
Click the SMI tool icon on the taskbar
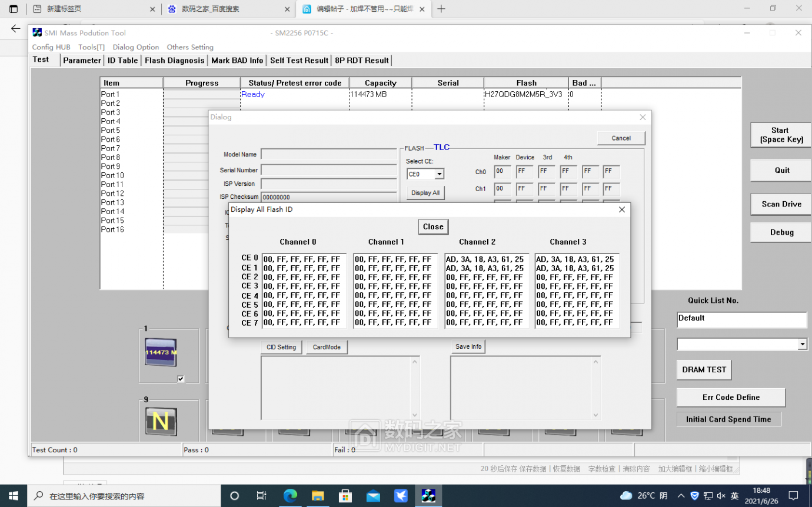[429, 496]
